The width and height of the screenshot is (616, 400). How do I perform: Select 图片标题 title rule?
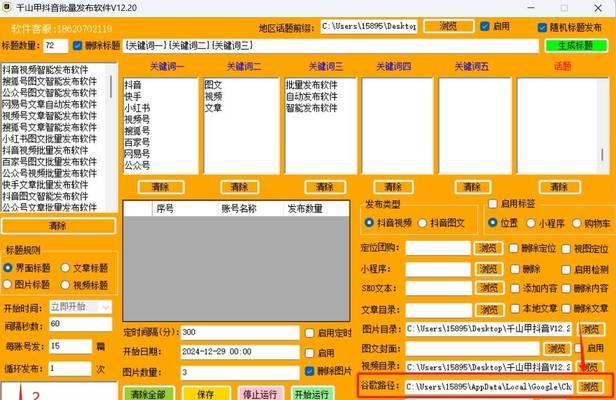7,284
